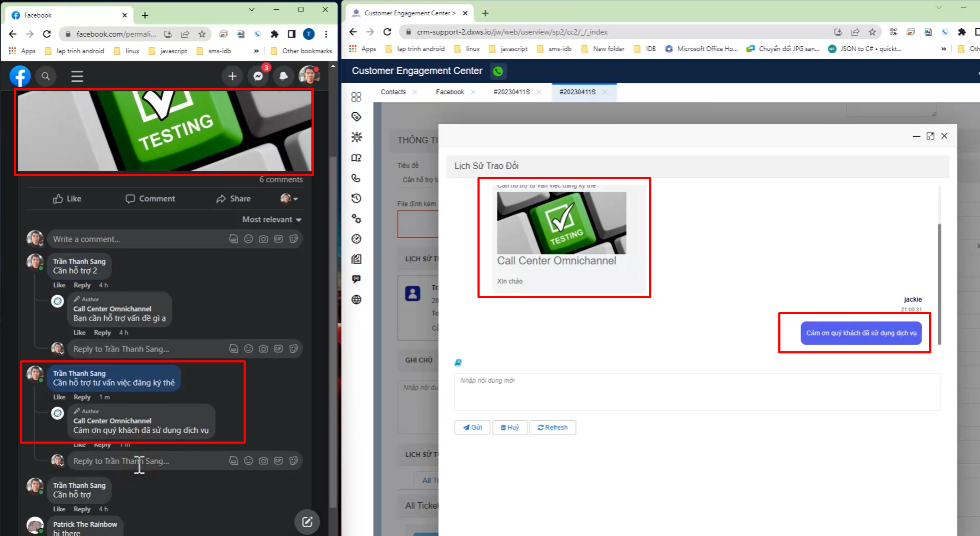Click the Refresh button
This screenshot has width=980, height=536.
[552, 427]
